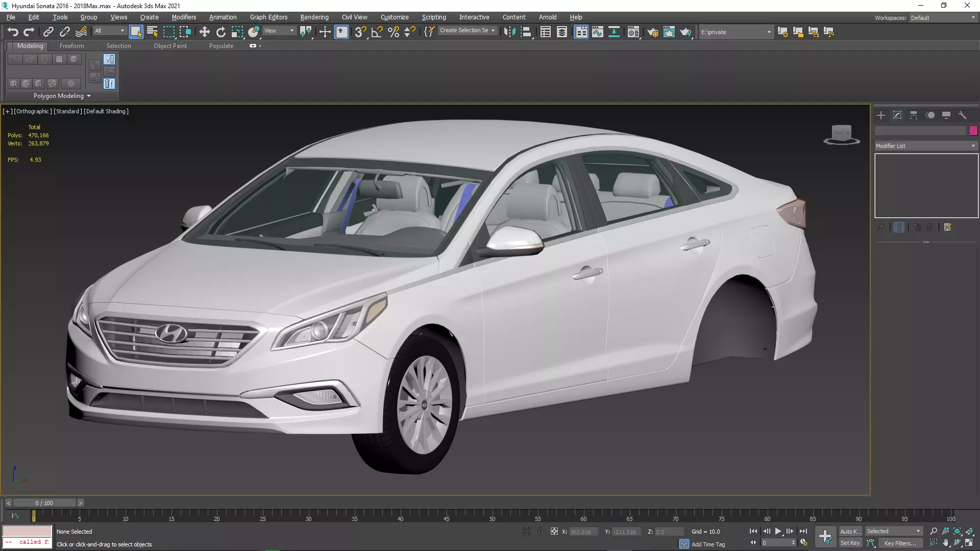The width and height of the screenshot is (980, 551).
Task: Open the Scripting menu
Action: tap(434, 17)
